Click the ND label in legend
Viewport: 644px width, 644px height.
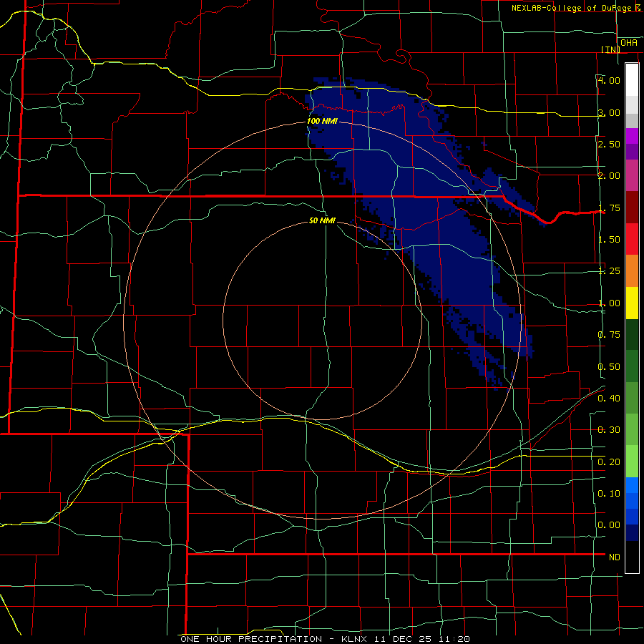point(615,557)
